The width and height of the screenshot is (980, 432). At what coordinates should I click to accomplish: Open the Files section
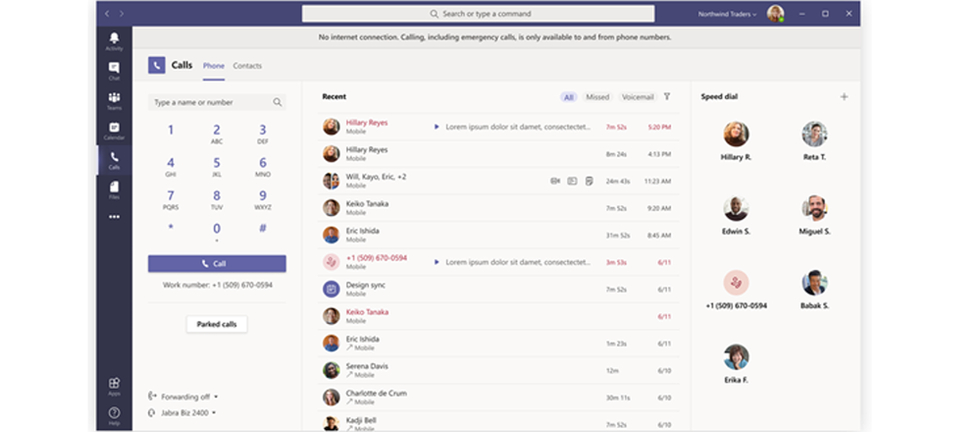click(114, 190)
